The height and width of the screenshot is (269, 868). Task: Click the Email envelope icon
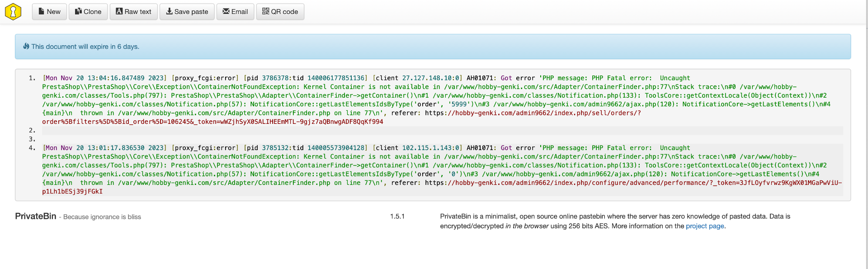[226, 11]
